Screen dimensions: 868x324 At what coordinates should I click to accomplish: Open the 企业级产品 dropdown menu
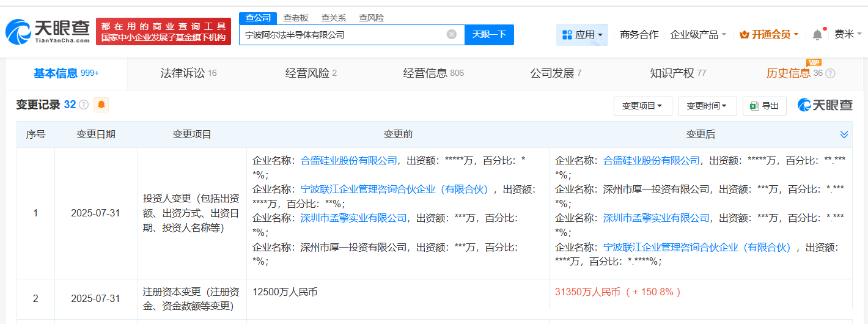[698, 35]
